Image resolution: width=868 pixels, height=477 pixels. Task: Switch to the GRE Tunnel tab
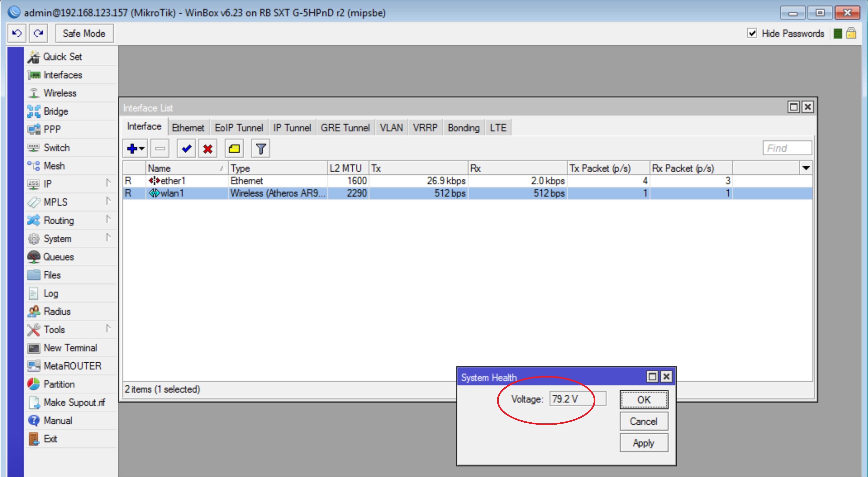coord(345,128)
